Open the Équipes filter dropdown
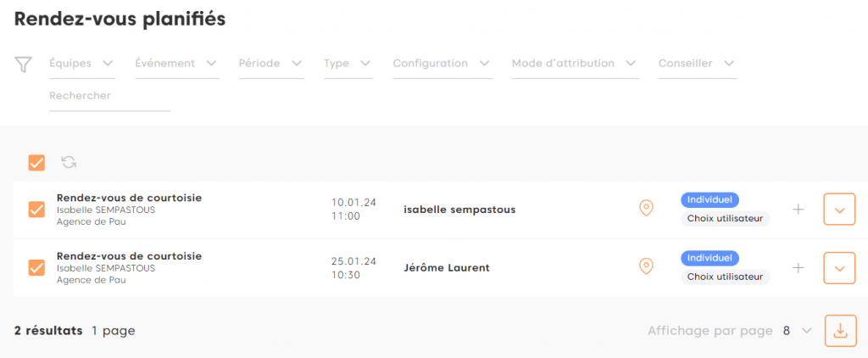 82,64
